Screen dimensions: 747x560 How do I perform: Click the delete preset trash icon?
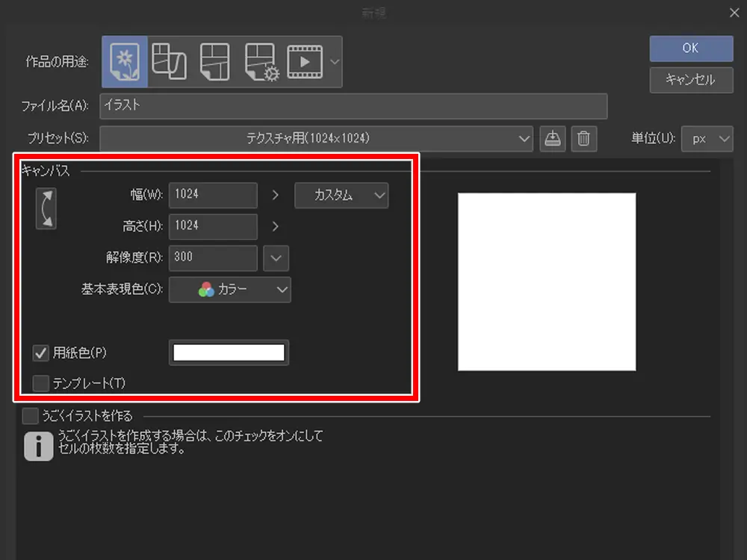584,139
